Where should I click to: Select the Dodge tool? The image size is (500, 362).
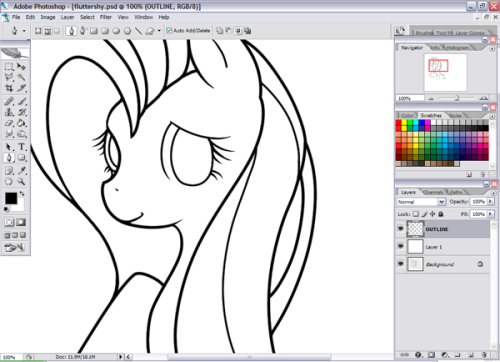21,134
